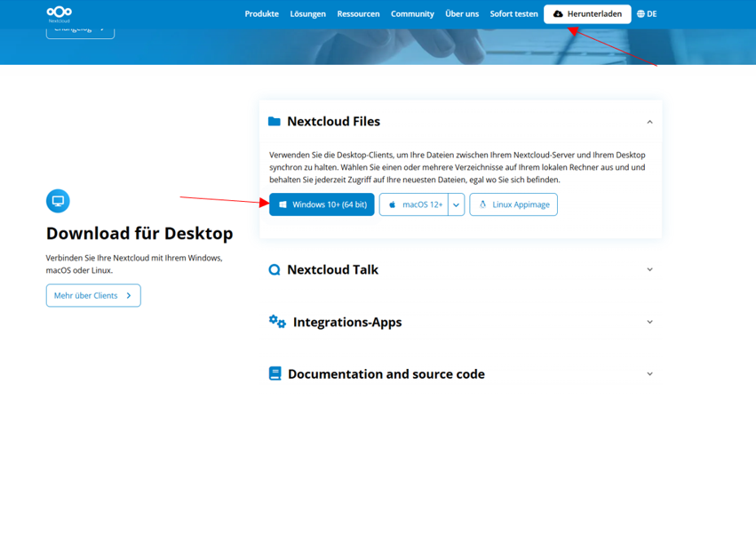756x537 pixels.
Task: Click the partially hidden Changelog button
Action: click(81, 33)
